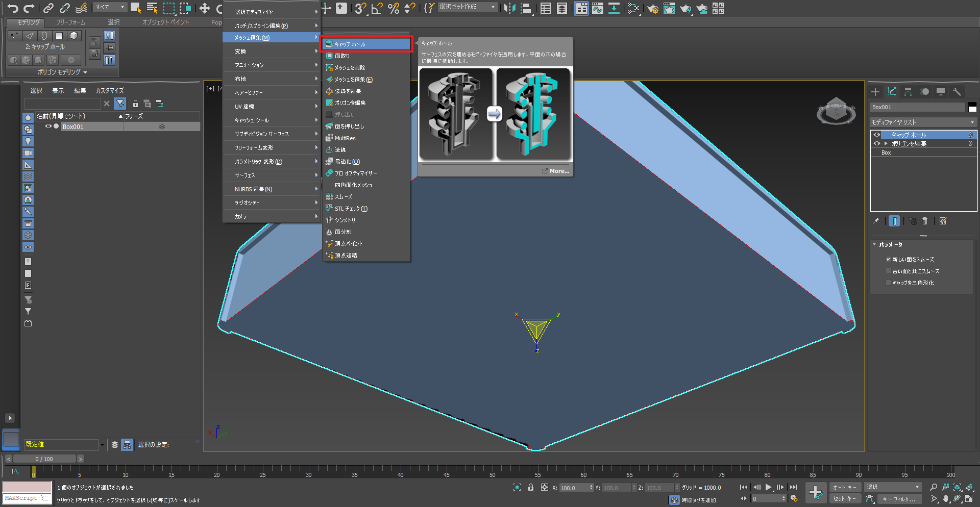The image size is (980, 507).
Task: Open Render Setup teapot icon
Action: [652, 8]
